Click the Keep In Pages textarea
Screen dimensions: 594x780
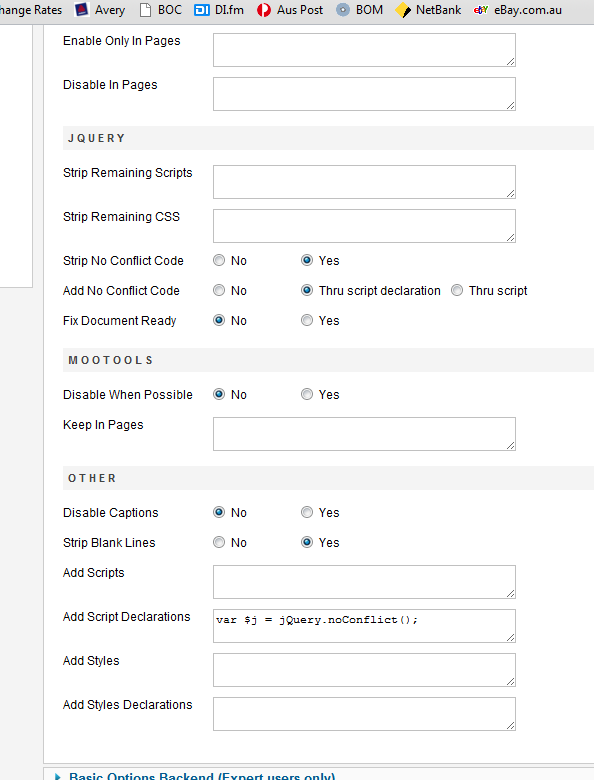coord(364,434)
